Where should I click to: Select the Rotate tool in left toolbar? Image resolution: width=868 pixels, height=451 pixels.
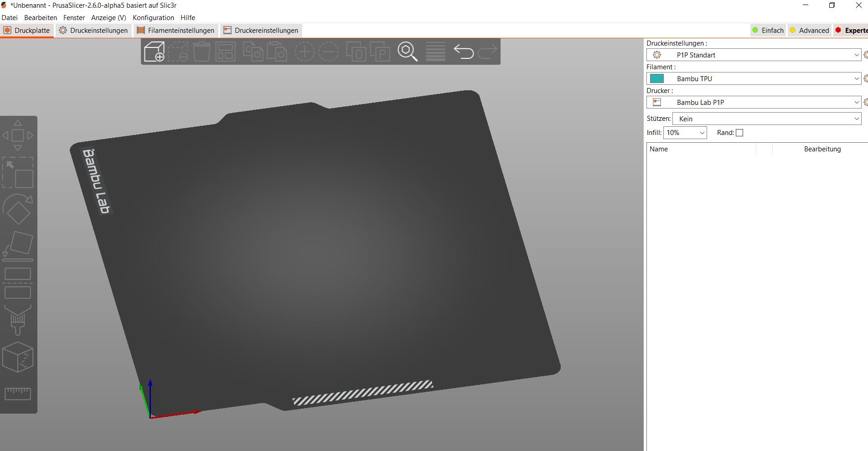[x=18, y=209]
